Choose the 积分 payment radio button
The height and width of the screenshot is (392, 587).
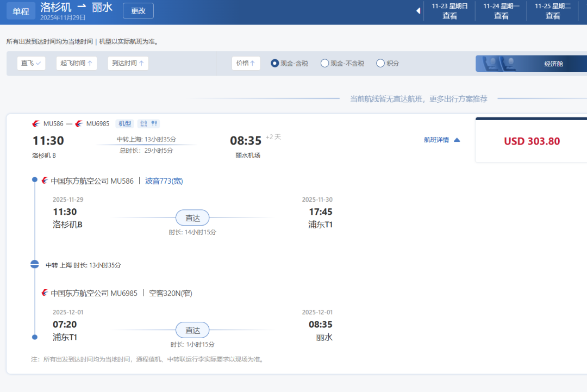point(380,63)
